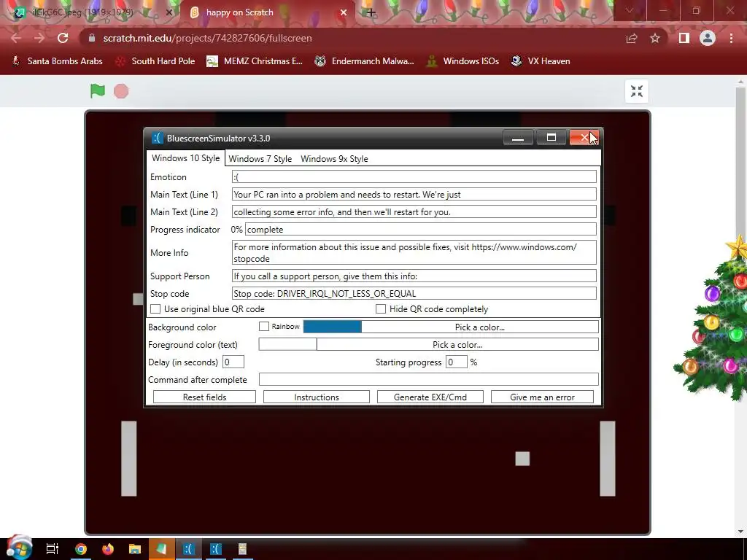Open the Chrome profile avatar
Viewport: 747px width, 560px height.
(708, 38)
